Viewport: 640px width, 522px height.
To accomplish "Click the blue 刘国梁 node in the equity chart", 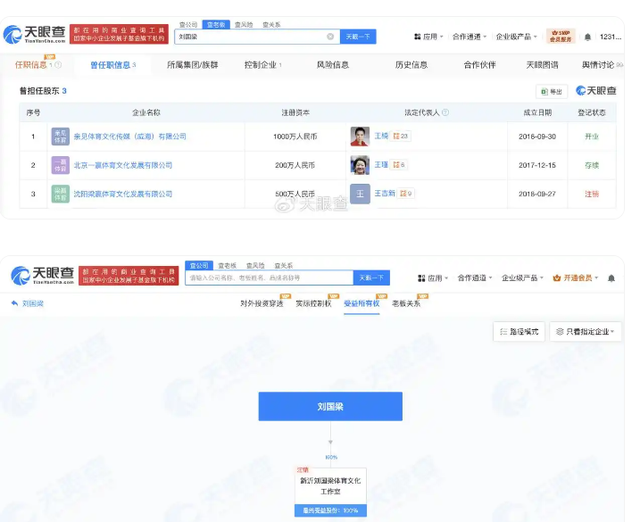I will pos(330,406).
